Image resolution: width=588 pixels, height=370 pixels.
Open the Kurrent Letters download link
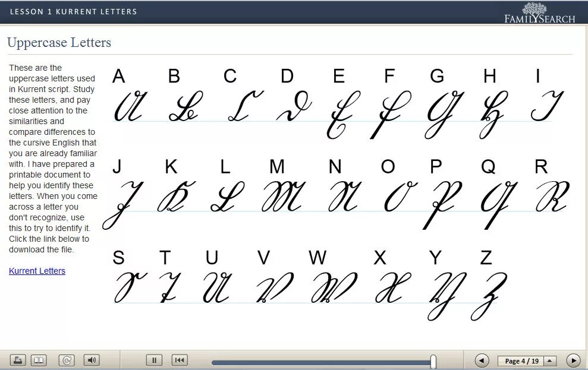[37, 271]
